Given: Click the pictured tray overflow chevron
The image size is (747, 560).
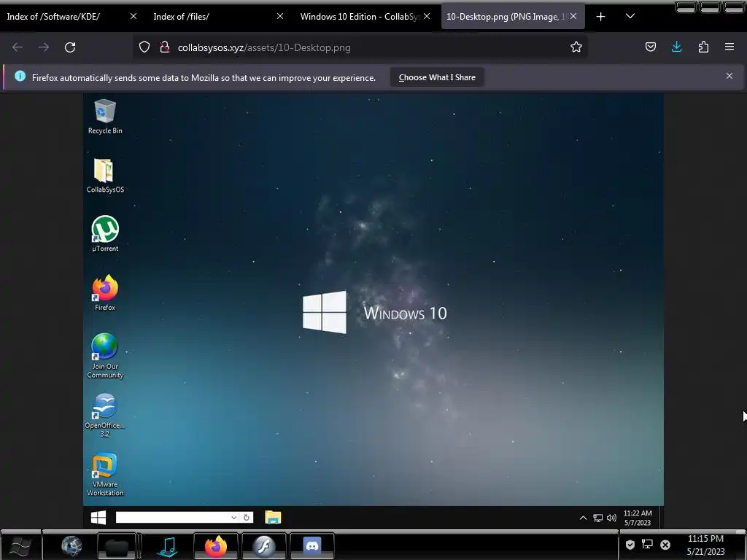Looking at the screenshot, I should click(583, 518).
